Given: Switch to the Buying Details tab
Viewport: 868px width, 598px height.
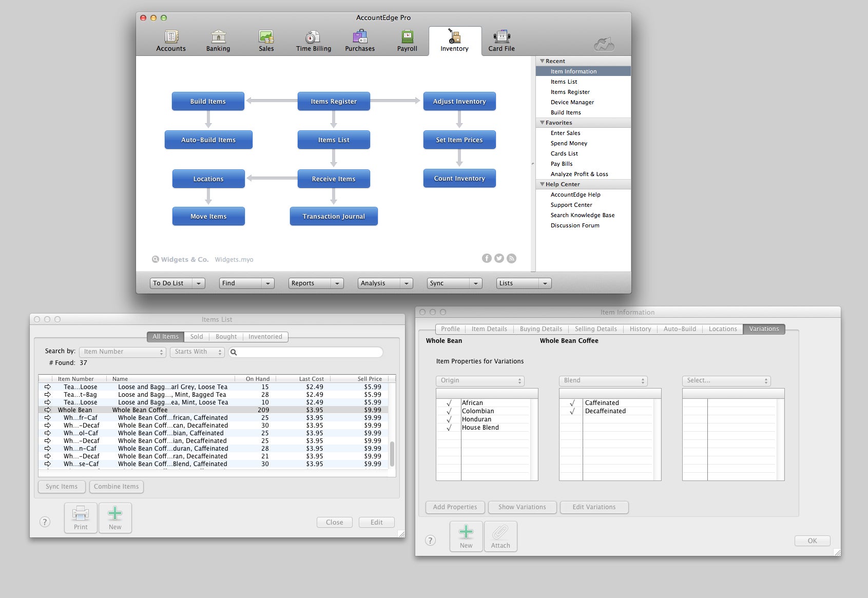Looking at the screenshot, I should (541, 329).
